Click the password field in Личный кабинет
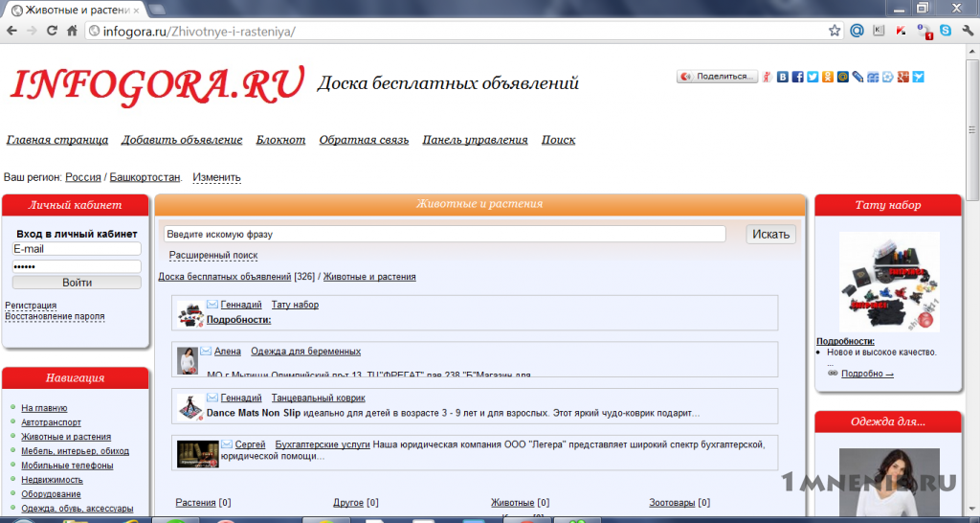Image resolution: width=980 pixels, height=523 pixels. click(77, 266)
